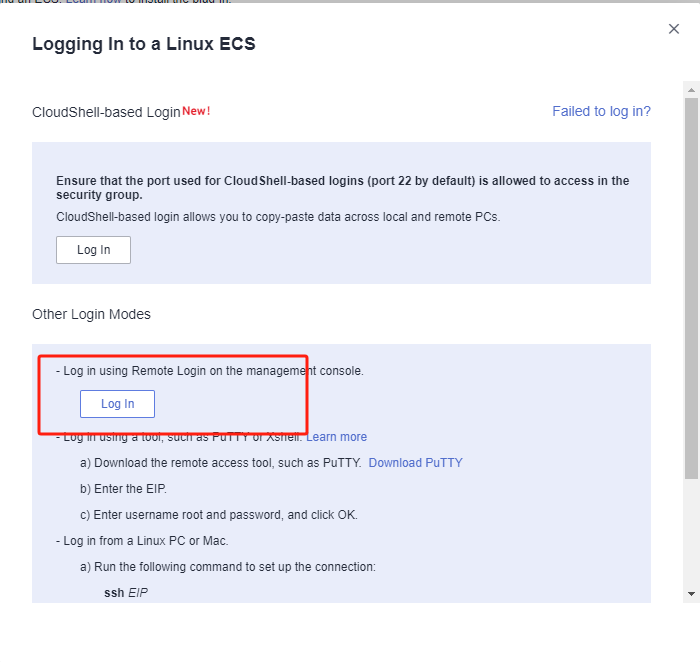The width and height of the screenshot is (700, 662).
Task: Follow the Download PuTTY link
Action: click(x=415, y=463)
